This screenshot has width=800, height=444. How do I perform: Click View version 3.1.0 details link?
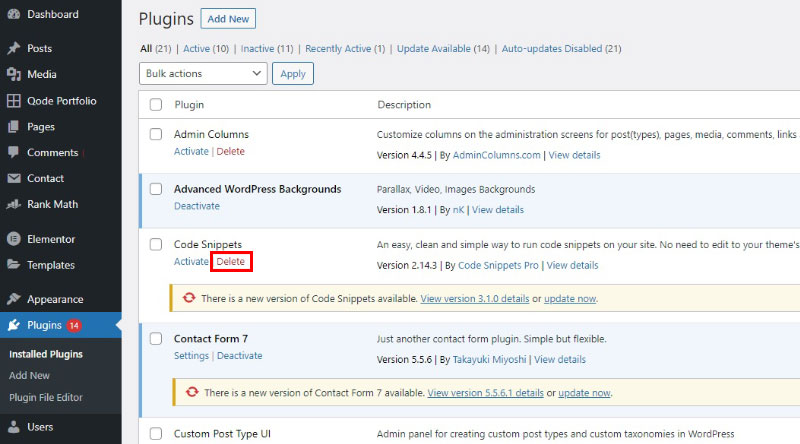[475, 299]
